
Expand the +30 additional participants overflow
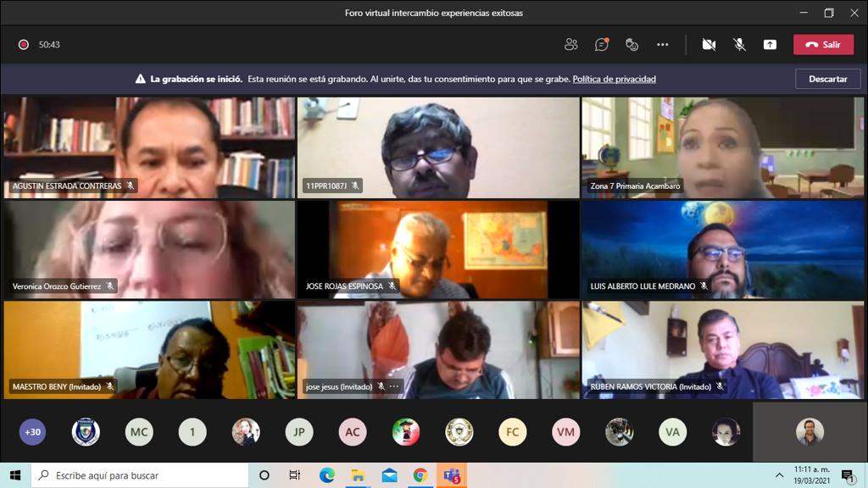[x=32, y=432]
